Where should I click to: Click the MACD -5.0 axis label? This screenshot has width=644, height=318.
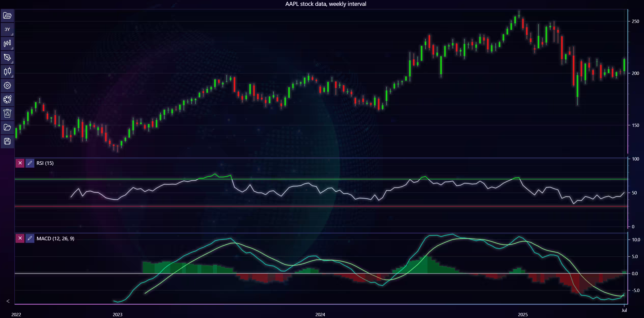(x=635, y=290)
